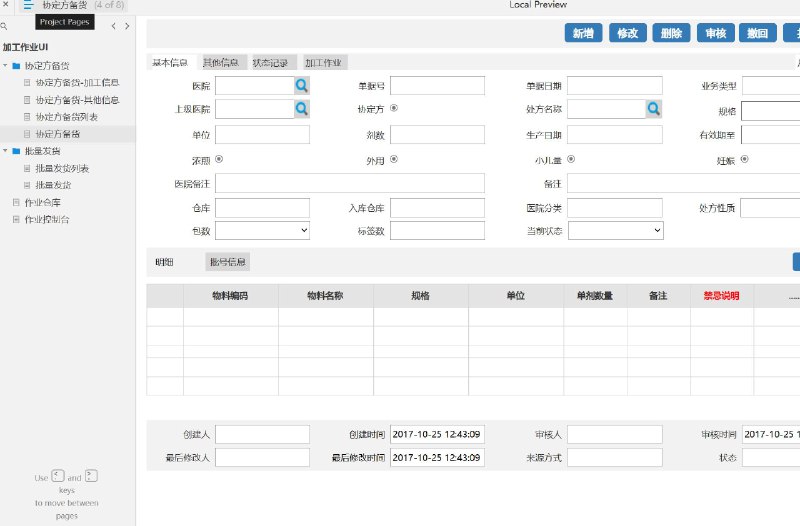This screenshot has width=800, height=526.
Task: Click the 创建人 input field
Action: (x=262, y=434)
